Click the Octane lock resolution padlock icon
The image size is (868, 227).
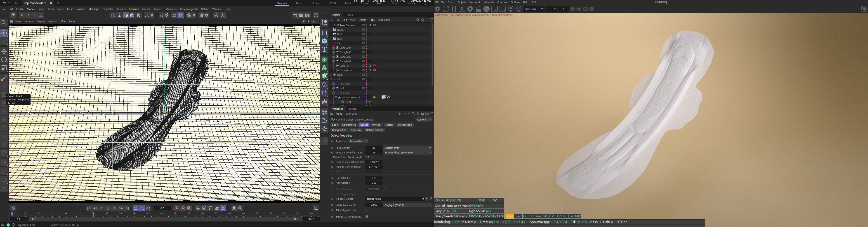click(478, 9)
